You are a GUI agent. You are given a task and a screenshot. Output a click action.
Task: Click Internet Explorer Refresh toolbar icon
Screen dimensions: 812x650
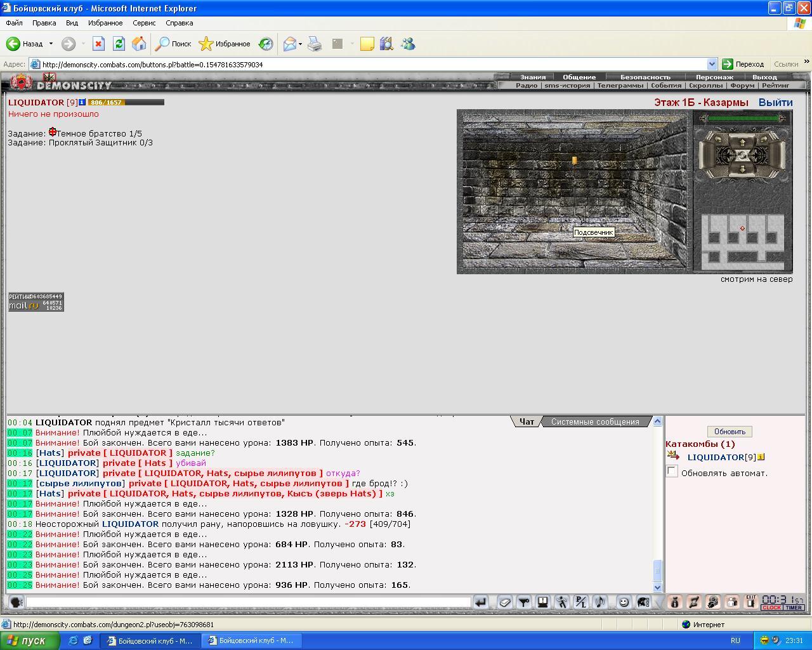pos(119,44)
